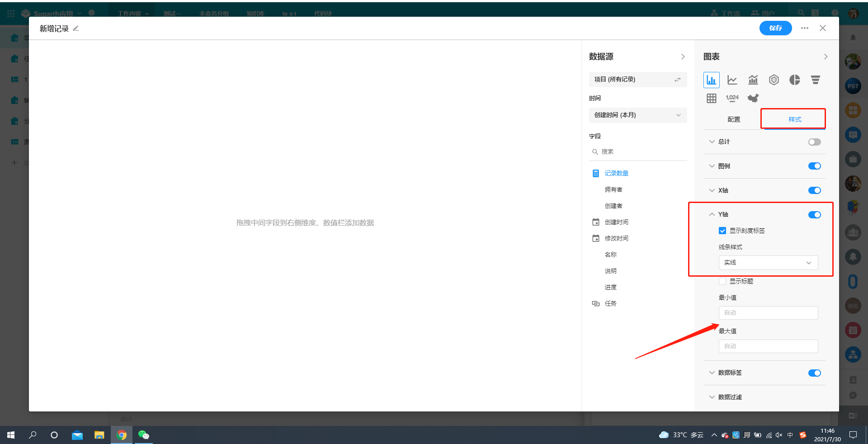868x444 pixels.
Task: Open the Windows notification center
Action: [853, 435]
